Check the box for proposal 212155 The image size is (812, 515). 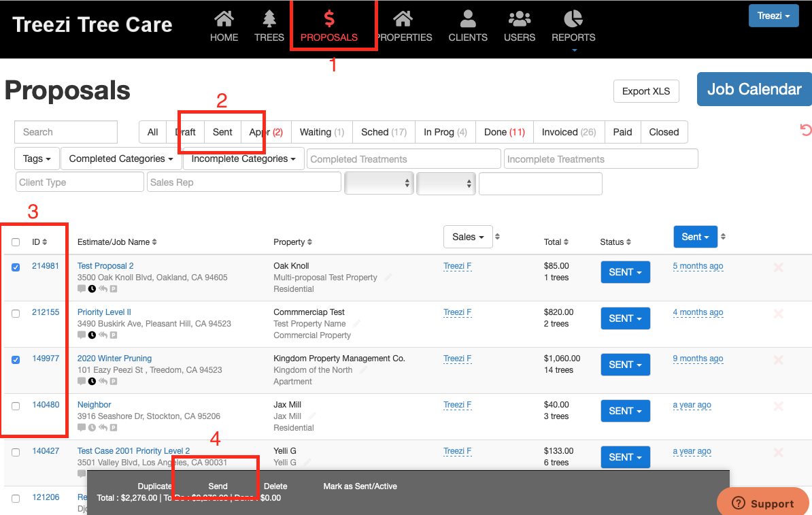[x=16, y=313]
